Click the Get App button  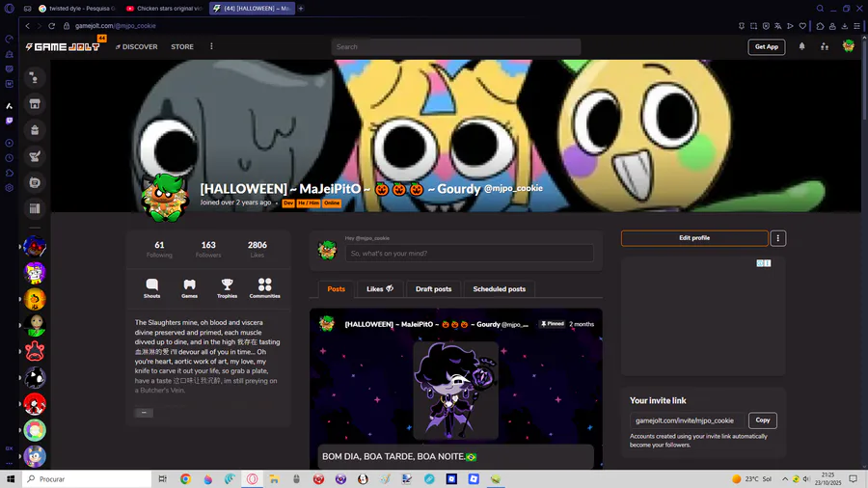[766, 47]
